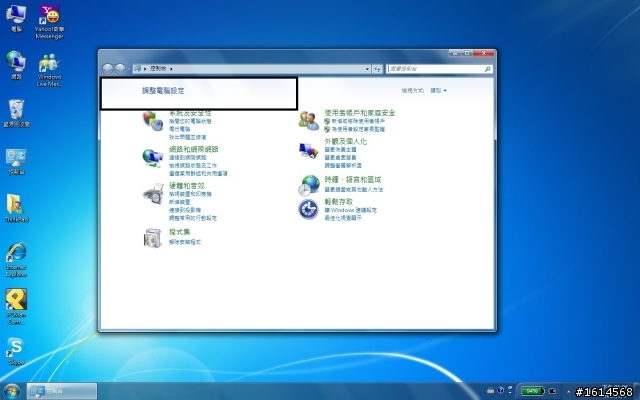
Task: Click the keyboard tray icon in taskbar
Action: point(491,391)
